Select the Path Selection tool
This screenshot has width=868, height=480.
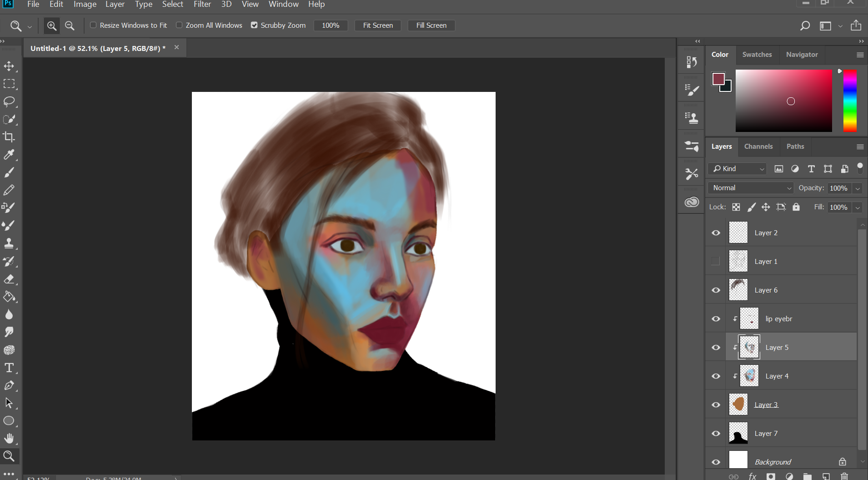tap(9, 403)
